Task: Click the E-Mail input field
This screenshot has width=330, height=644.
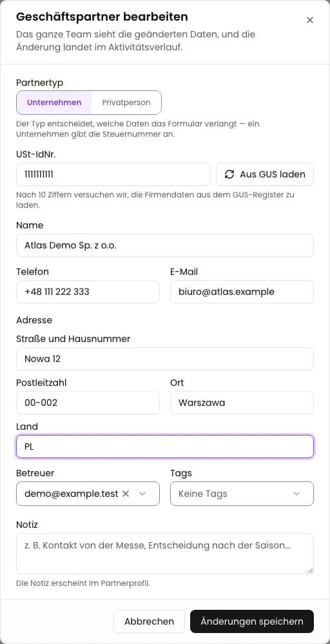Action: tap(242, 292)
